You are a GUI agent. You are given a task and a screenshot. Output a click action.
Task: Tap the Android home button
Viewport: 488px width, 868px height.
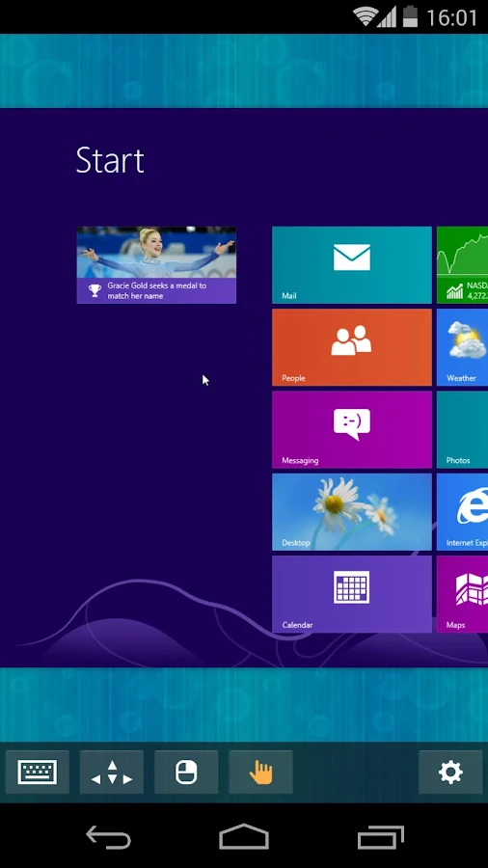click(x=244, y=836)
